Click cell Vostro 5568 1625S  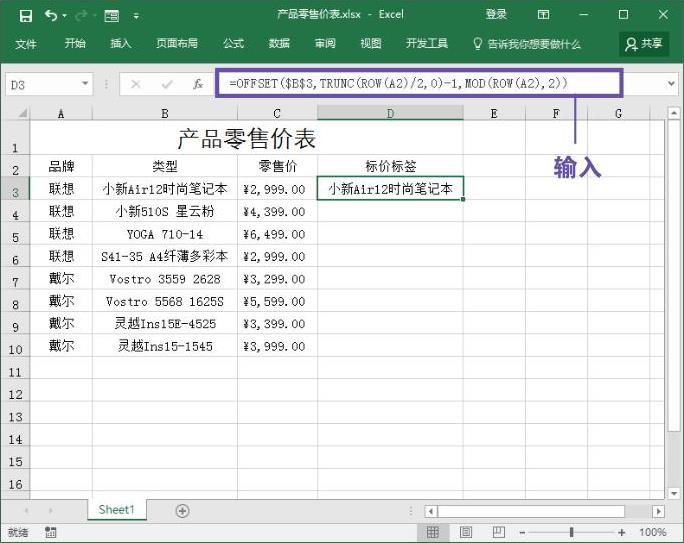165,301
